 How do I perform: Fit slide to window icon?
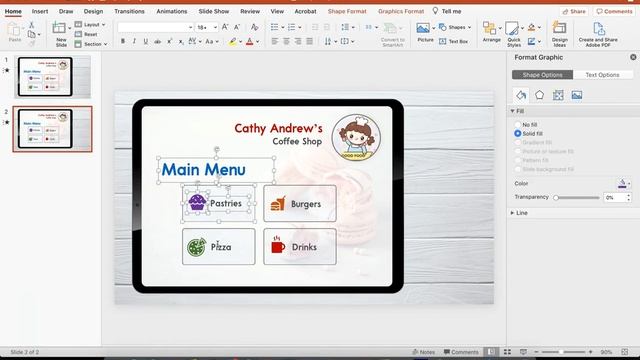point(624,352)
